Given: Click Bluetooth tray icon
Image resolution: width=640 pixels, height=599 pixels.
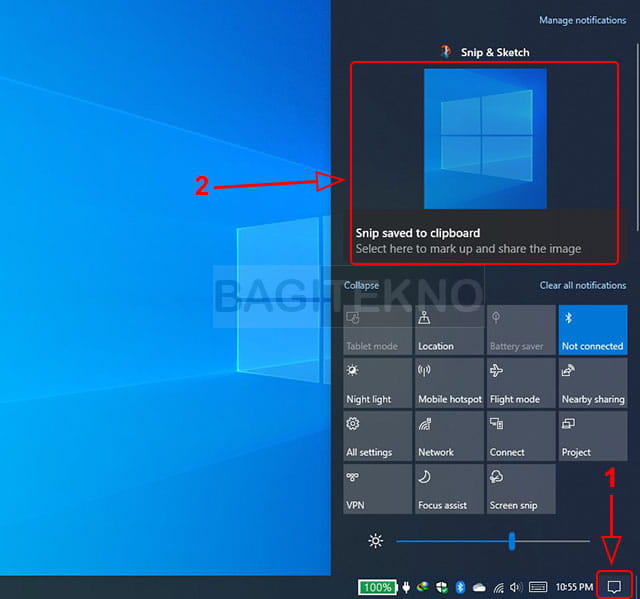Looking at the screenshot, I should 460,587.
